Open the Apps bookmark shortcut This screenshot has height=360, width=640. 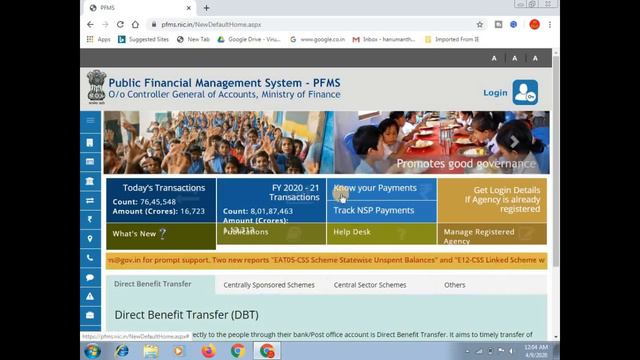tap(98, 39)
